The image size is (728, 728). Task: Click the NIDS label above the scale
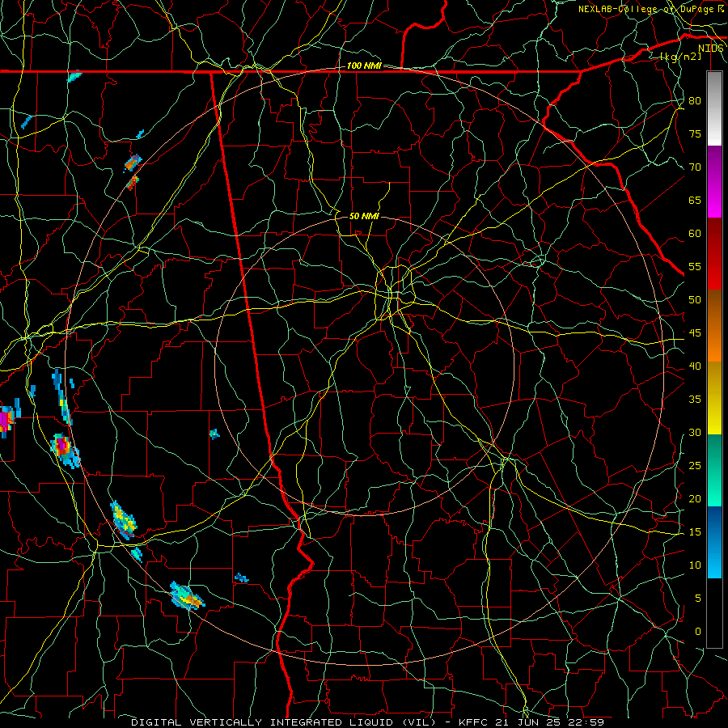710,49
